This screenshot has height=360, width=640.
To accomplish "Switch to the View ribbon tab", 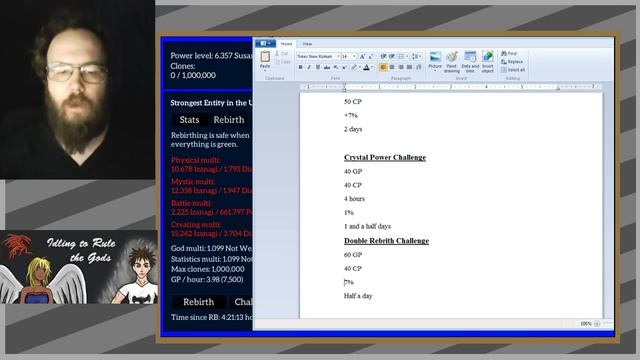I will point(307,44).
